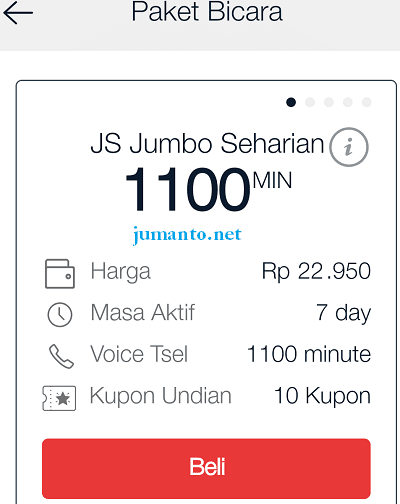This screenshot has height=504, width=400.
Task: Switch to the third carousel dot
Action: pos(329,102)
